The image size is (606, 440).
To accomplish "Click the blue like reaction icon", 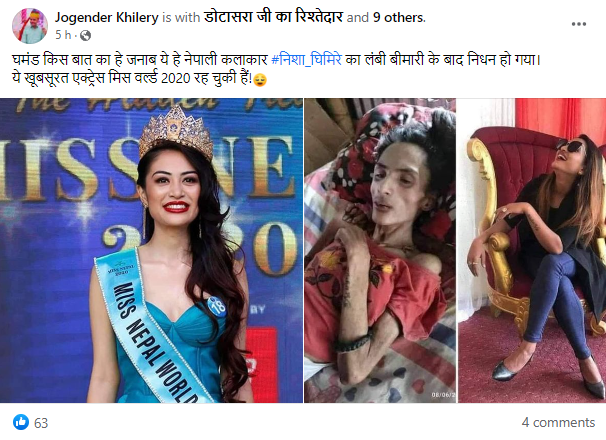I will (x=21, y=422).
